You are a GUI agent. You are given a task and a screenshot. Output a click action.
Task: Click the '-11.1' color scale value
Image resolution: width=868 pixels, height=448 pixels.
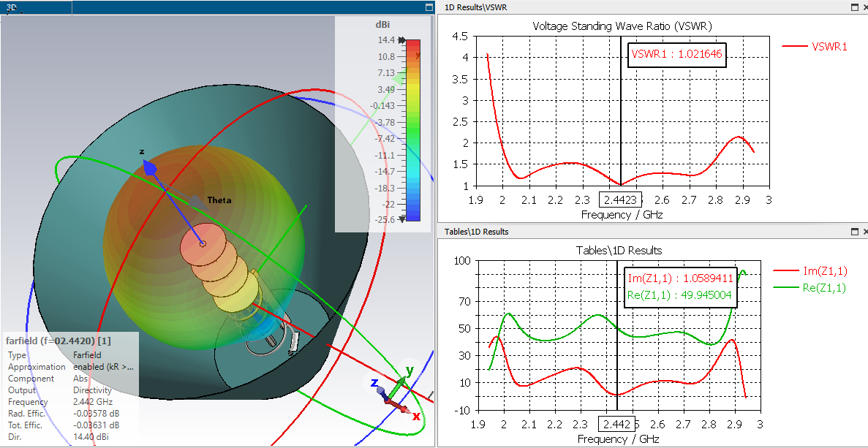(385, 155)
